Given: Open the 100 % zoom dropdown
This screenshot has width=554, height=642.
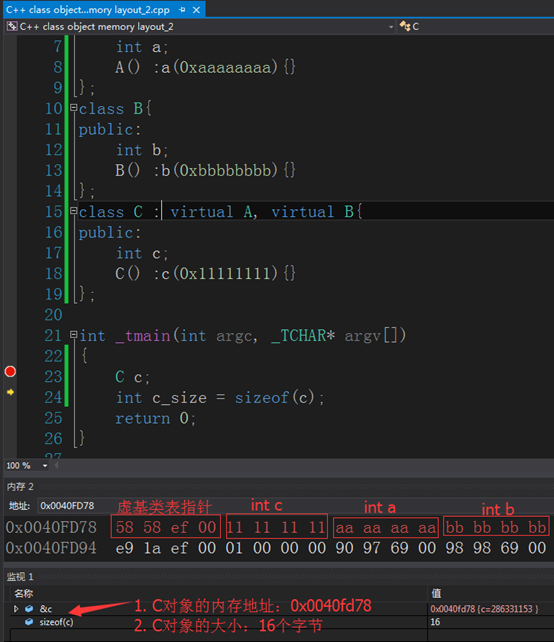Looking at the screenshot, I should [45, 466].
